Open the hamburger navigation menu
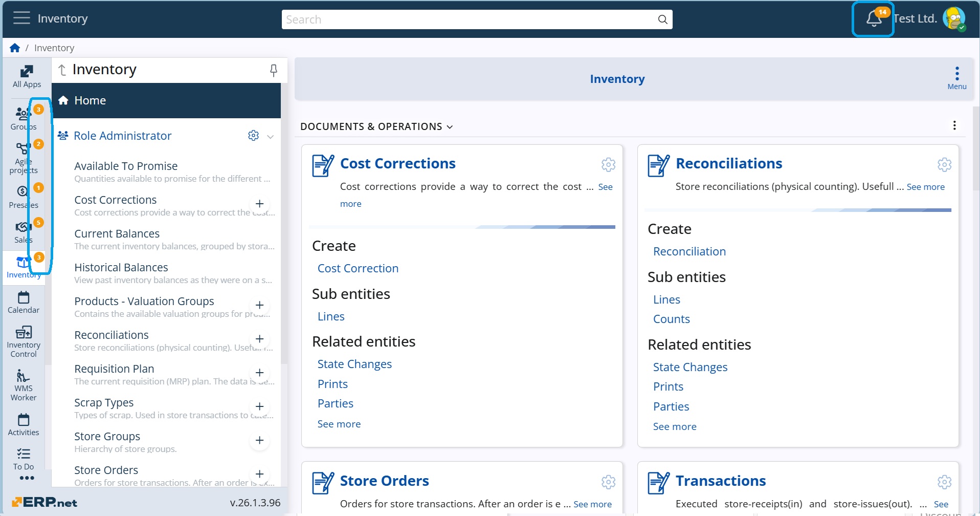Viewport: 980px width, 516px height. pyautogui.click(x=21, y=18)
